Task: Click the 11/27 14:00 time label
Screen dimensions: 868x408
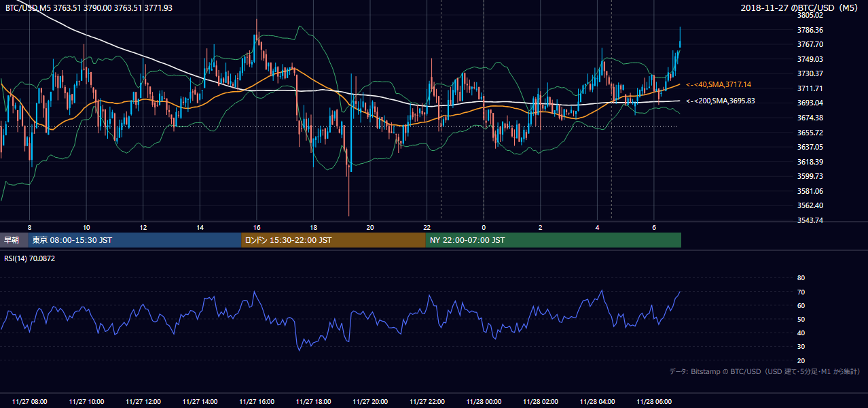Action: click(200, 402)
